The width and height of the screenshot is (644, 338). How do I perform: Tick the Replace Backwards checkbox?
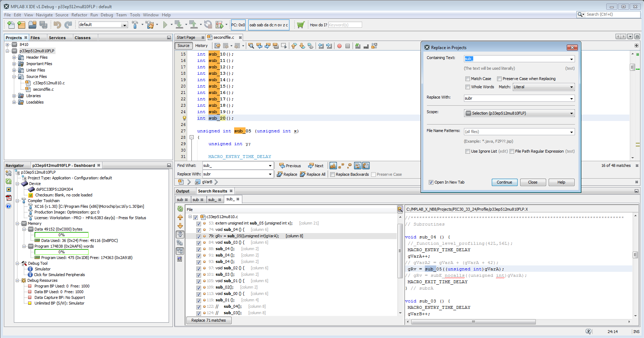pyautogui.click(x=332, y=174)
